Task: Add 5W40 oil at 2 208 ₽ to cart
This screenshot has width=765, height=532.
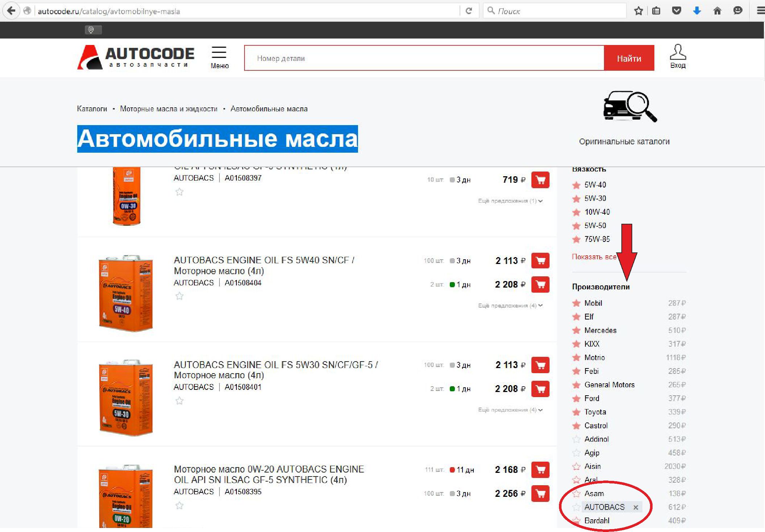Action: [x=540, y=284]
